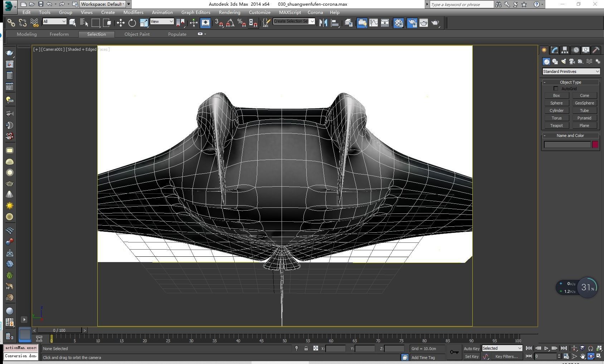Choose the Rectangular Selection Region tool

(96, 23)
